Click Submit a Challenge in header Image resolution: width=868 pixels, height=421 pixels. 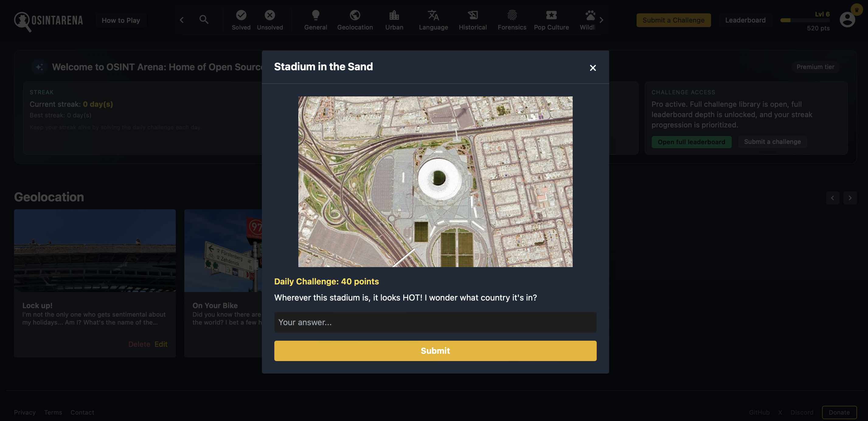pos(673,20)
